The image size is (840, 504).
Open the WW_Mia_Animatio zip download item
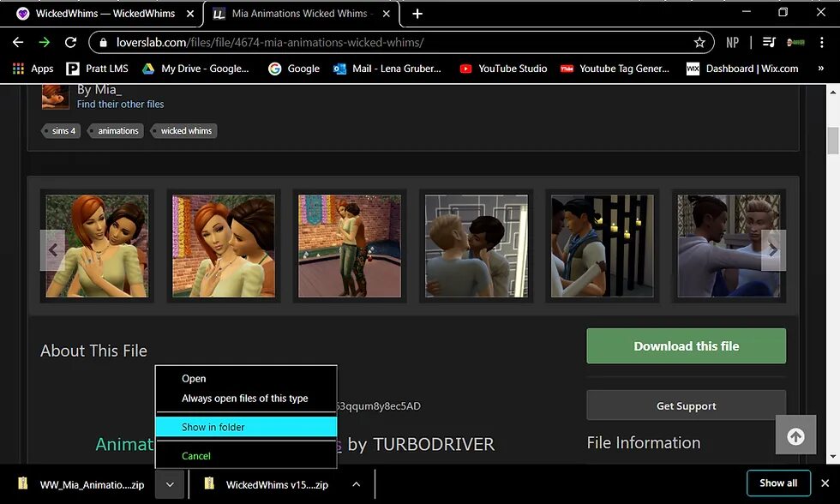tap(81, 484)
